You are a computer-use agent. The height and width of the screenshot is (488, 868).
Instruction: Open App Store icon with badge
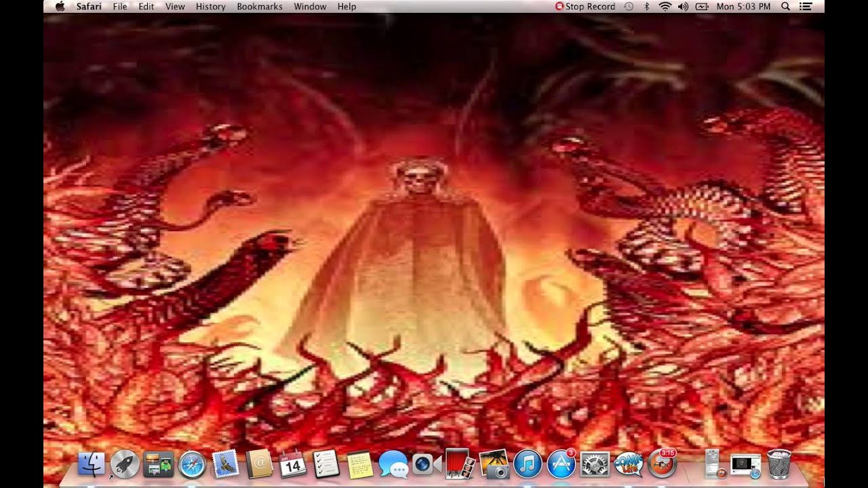point(561,464)
